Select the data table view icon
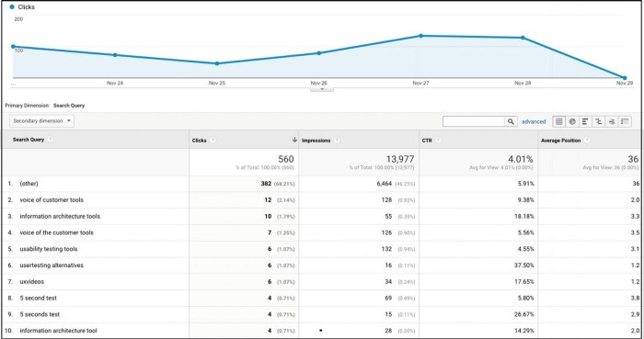The height and width of the screenshot is (339, 644). coord(559,121)
